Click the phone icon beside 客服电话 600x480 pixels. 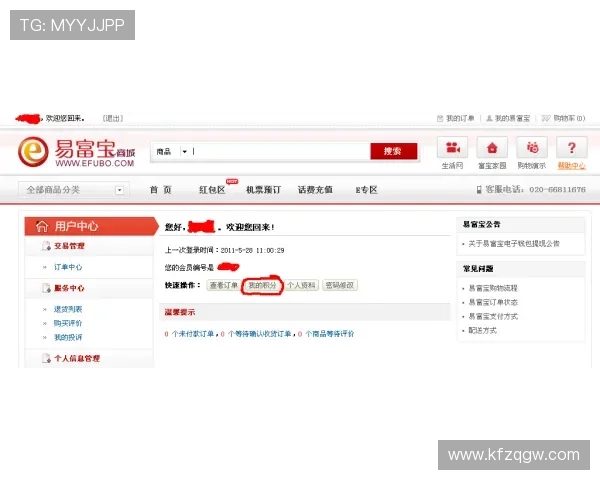(x=479, y=189)
